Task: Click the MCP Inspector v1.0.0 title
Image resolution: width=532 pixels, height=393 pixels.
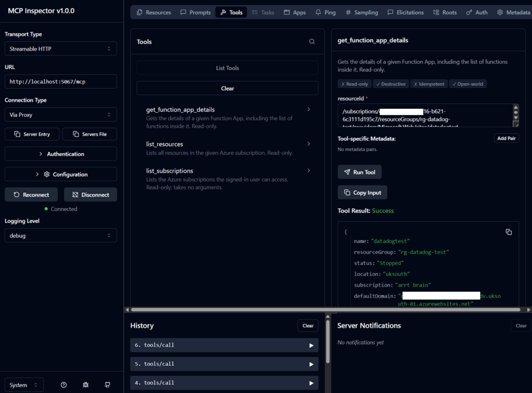Action: pyautogui.click(x=41, y=11)
